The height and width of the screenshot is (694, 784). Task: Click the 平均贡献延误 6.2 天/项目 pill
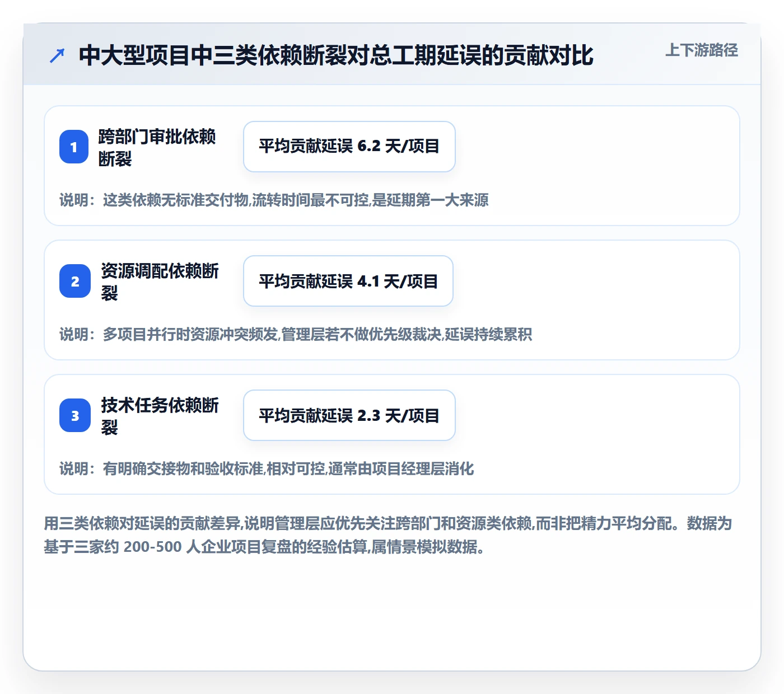[x=349, y=147]
